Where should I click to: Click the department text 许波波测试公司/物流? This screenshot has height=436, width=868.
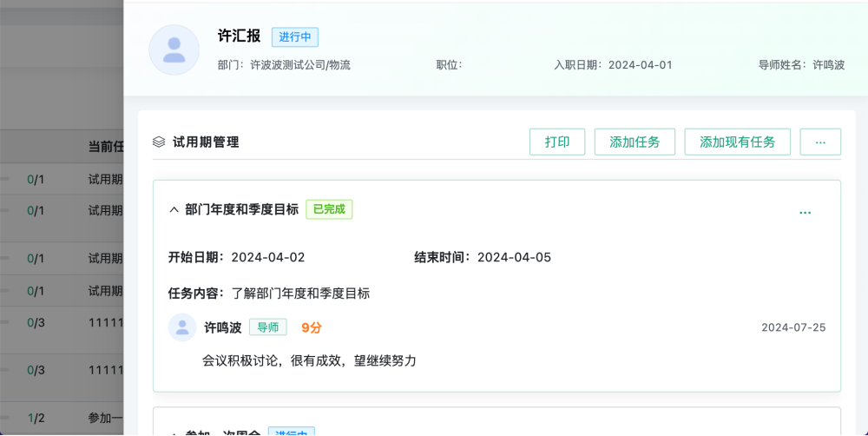tap(300, 65)
